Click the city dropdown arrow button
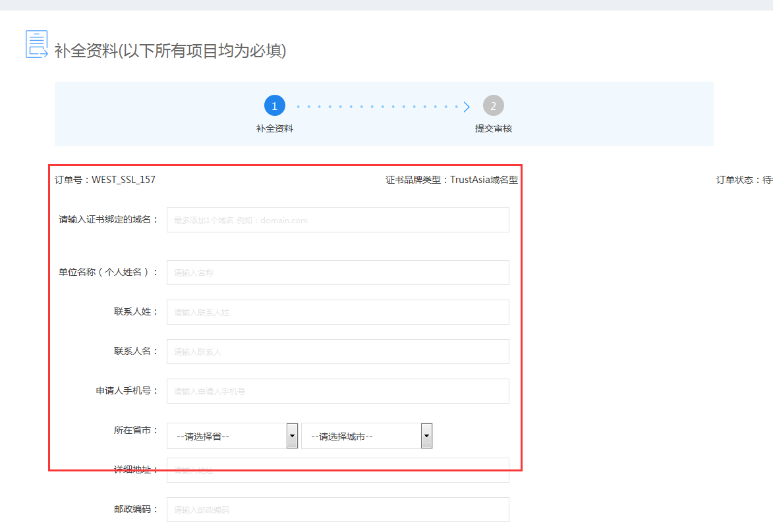 426,435
